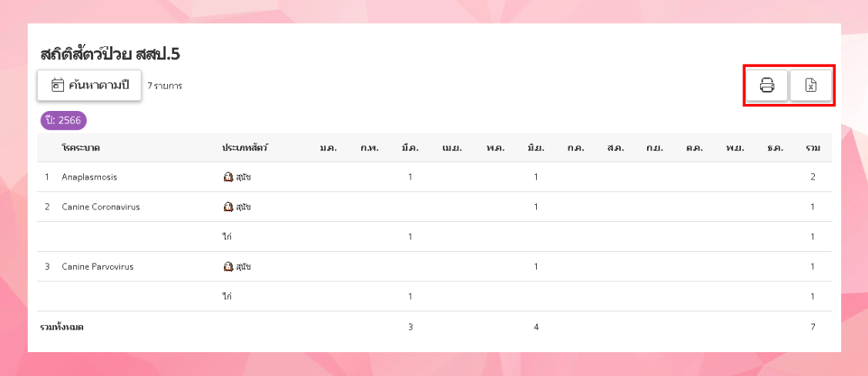This screenshot has width=868, height=376.
Task: Click calendar icon in year search button
Action: [x=57, y=86]
